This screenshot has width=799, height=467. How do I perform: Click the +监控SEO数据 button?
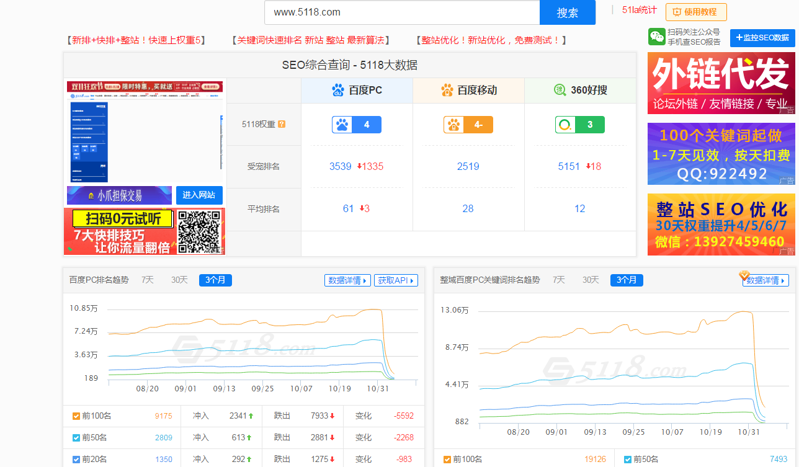coord(762,38)
